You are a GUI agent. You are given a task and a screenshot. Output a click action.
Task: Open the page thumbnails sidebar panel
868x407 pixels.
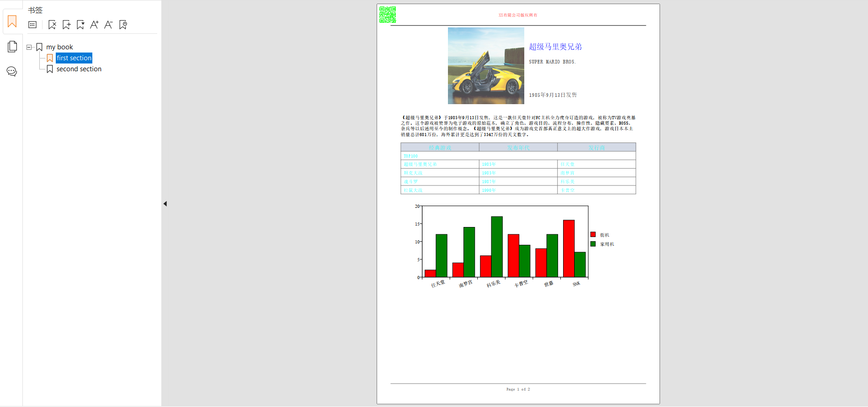coord(12,47)
